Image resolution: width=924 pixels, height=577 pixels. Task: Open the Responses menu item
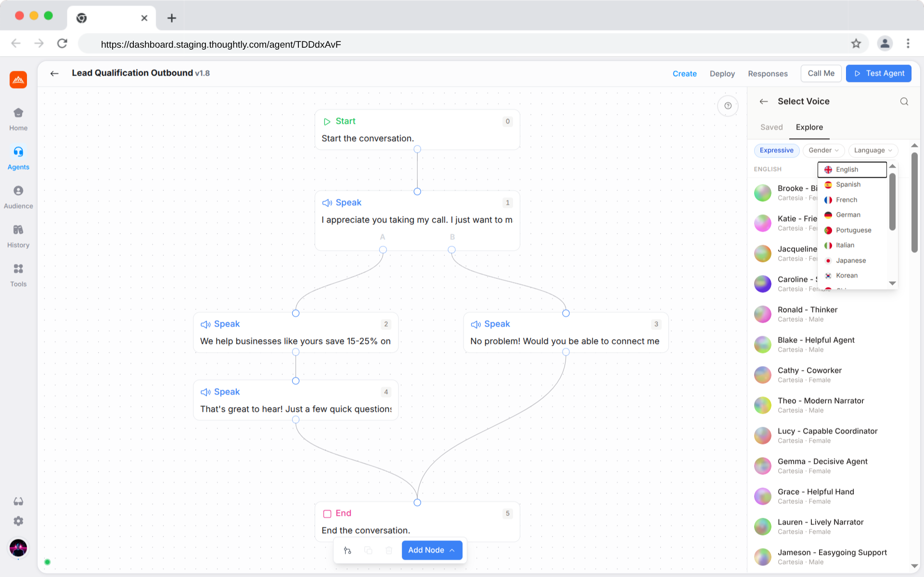coord(768,73)
